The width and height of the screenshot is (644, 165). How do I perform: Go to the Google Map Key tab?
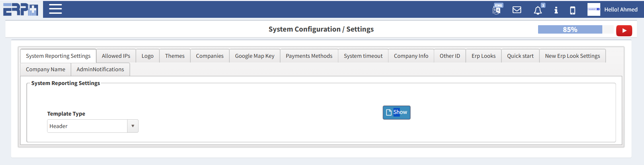(x=255, y=56)
